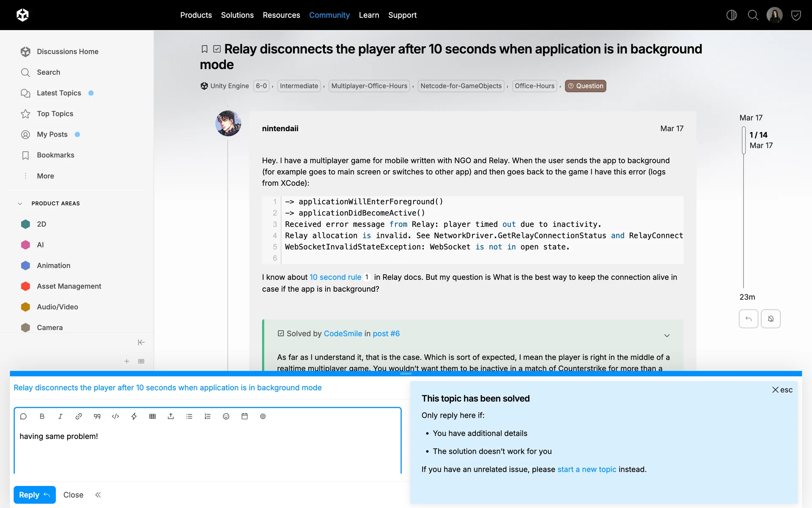Insert a table in reply
This screenshot has width=812, height=508.
coord(153,417)
